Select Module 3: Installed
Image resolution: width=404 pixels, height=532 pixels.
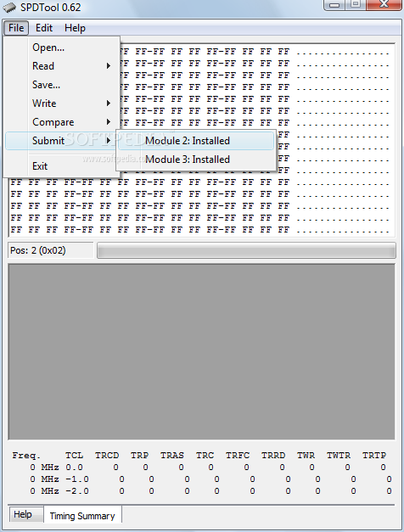point(195,160)
